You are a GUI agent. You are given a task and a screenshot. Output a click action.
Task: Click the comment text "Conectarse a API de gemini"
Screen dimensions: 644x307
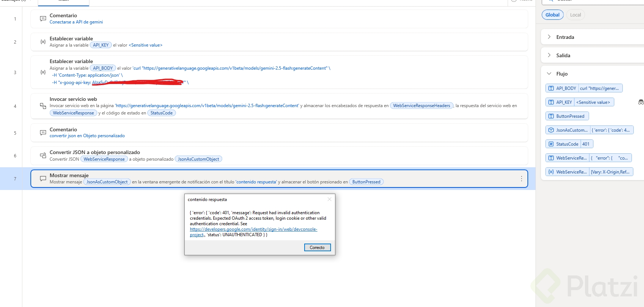click(x=76, y=22)
